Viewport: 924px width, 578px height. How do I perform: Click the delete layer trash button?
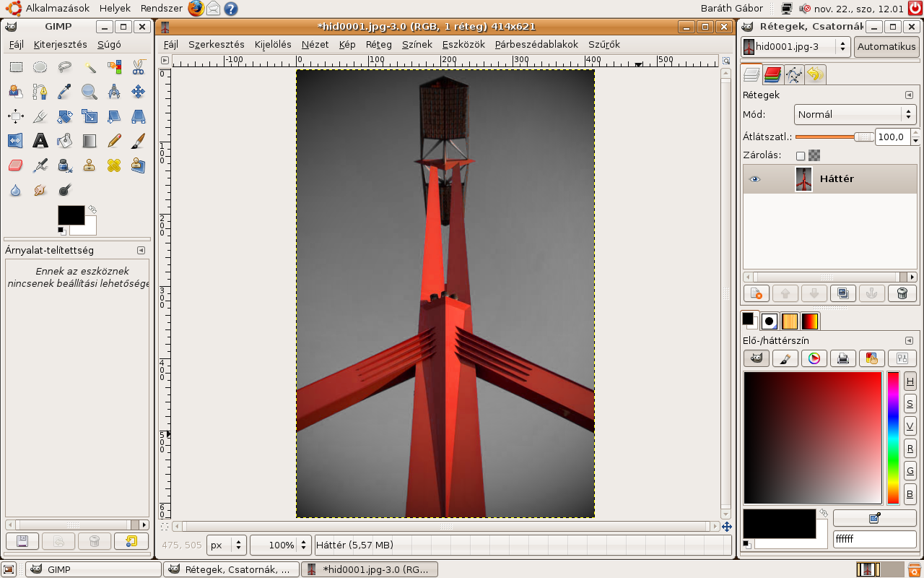point(902,293)
